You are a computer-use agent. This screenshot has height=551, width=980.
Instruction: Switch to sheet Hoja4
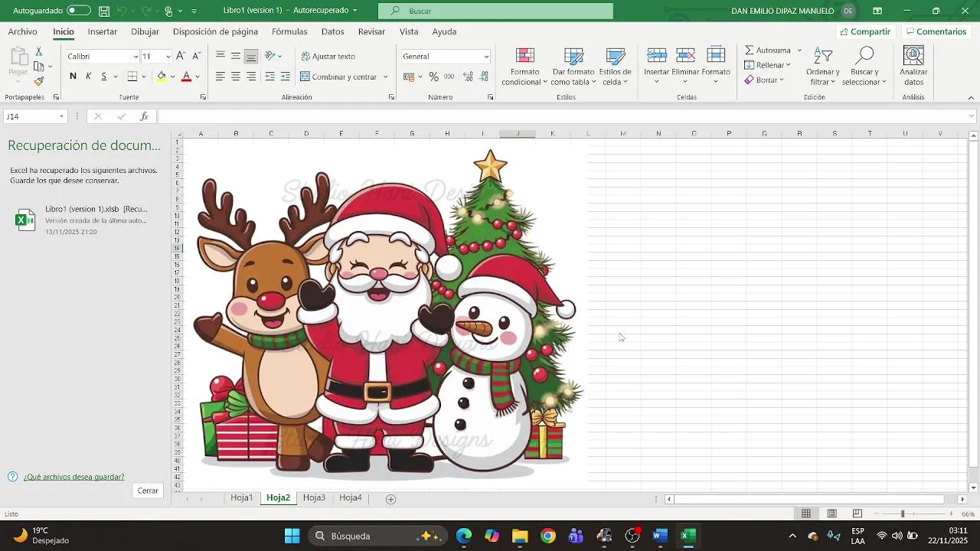coord(351,497)
